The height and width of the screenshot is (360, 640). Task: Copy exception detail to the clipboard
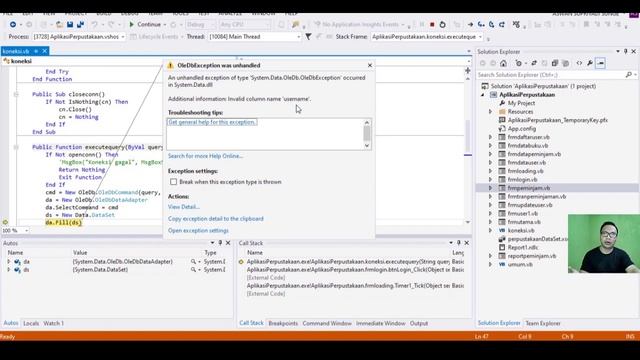[216, 219]
